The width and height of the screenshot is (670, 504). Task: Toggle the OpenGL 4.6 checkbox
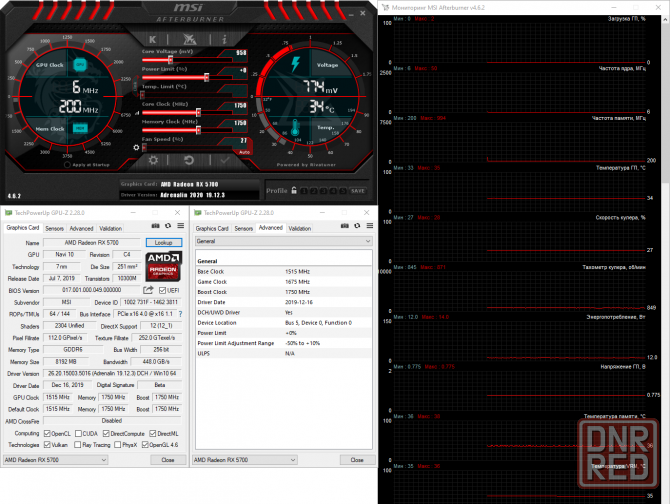point(145,445)
